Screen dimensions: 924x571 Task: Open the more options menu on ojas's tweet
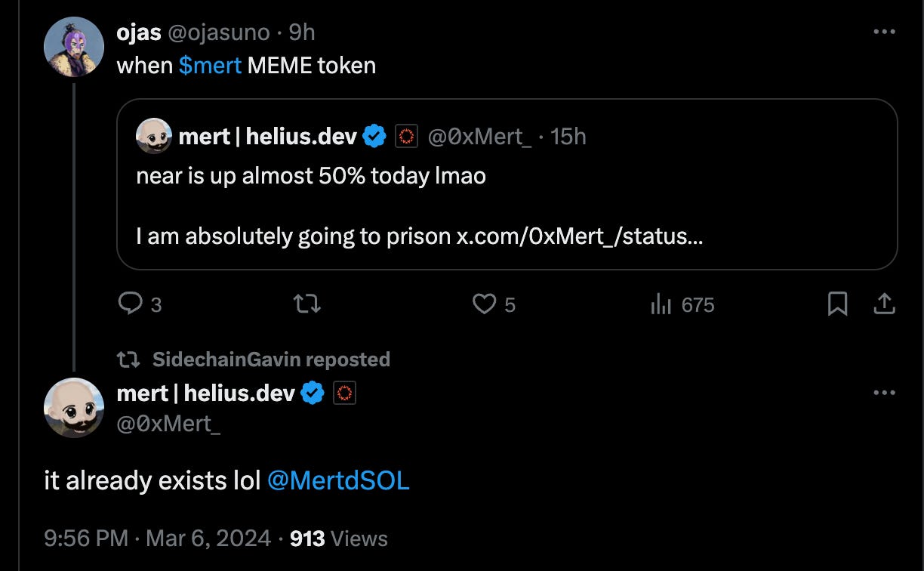coord(884,32)
